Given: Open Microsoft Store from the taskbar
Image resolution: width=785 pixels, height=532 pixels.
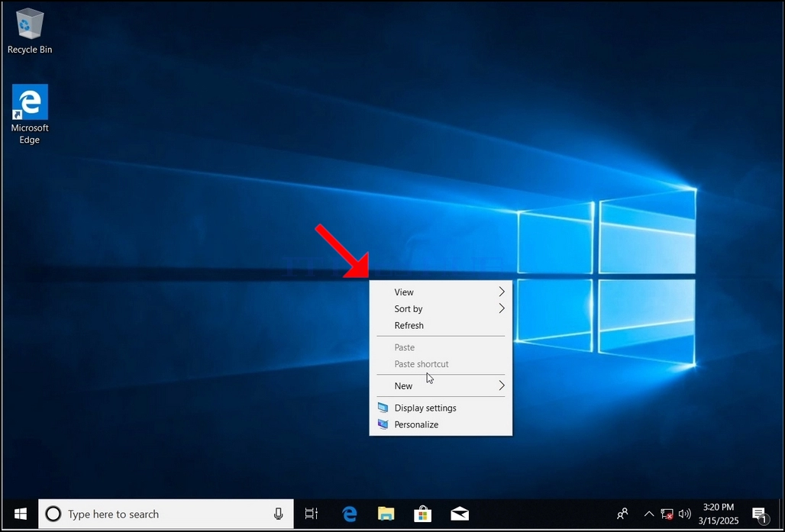Looking at the screenshot, I should (422, 514).
